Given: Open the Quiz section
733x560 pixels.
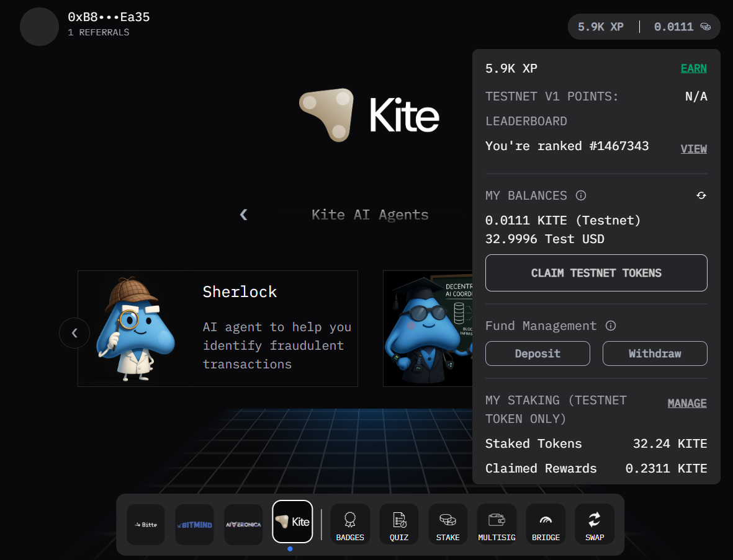Looking at the screenshot, I should click(x=398, y=525).
